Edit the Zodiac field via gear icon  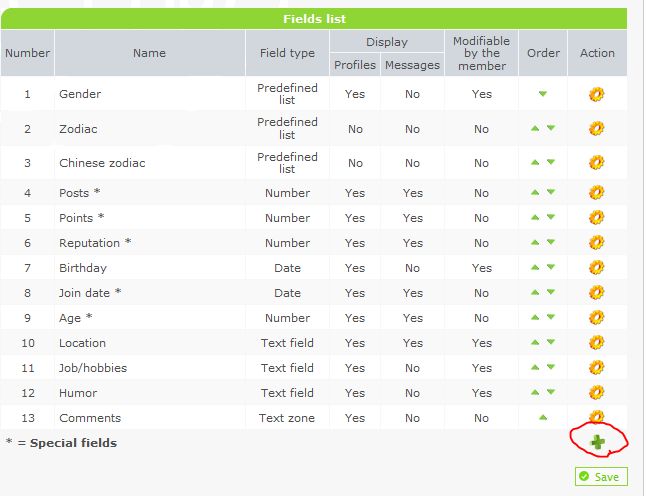click(x=597, y=128)
